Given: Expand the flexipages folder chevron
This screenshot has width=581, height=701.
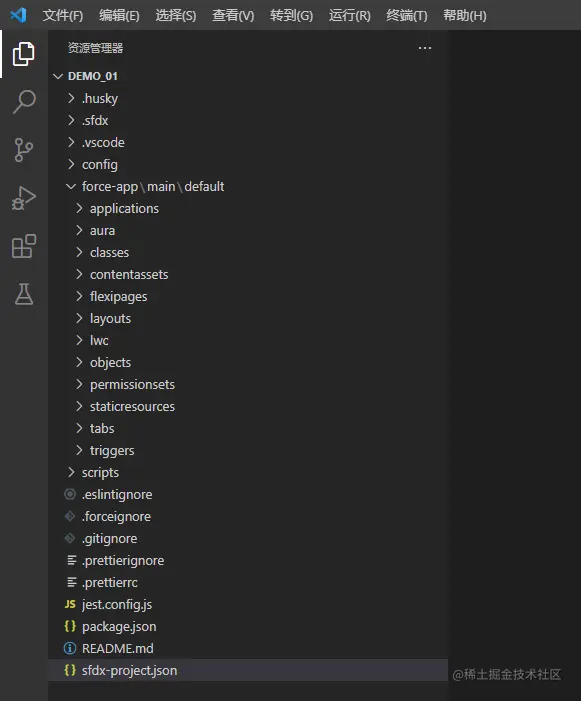Looking at the screenshot, I should pos(79,296).
